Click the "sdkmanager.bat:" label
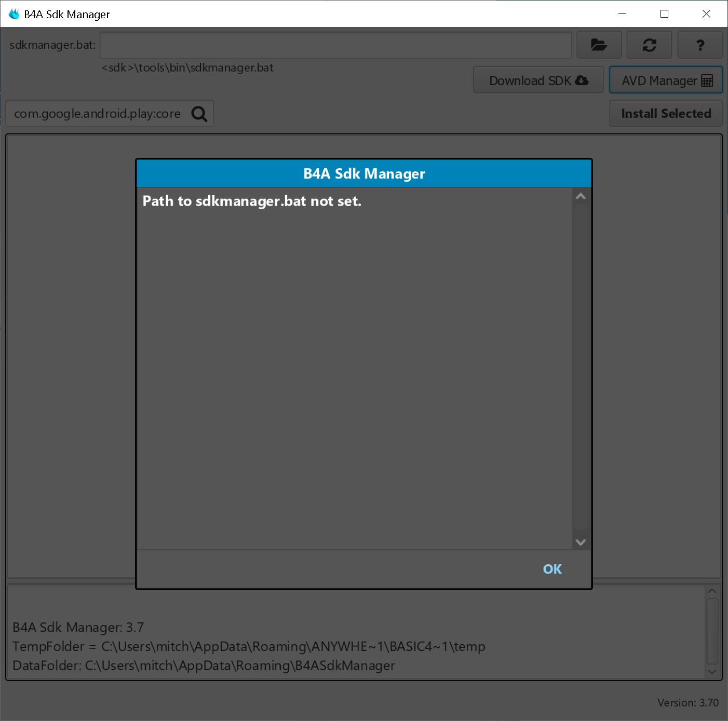This screenshot has width=728, height=721. [52, 45]
